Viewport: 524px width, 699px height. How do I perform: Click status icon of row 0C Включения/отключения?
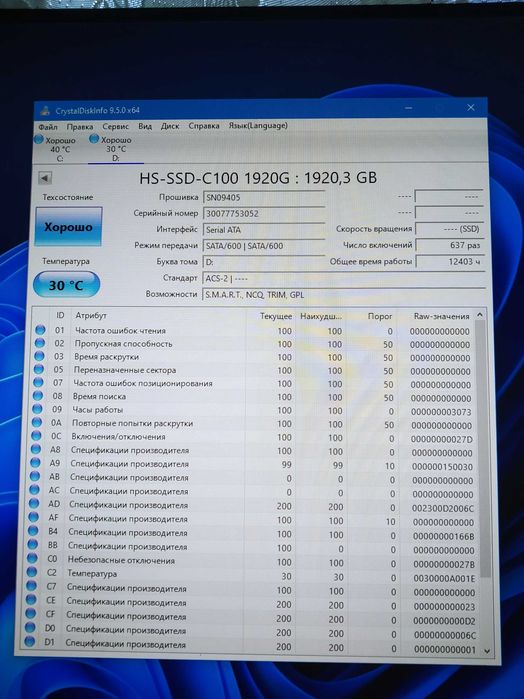pos(37,436)
